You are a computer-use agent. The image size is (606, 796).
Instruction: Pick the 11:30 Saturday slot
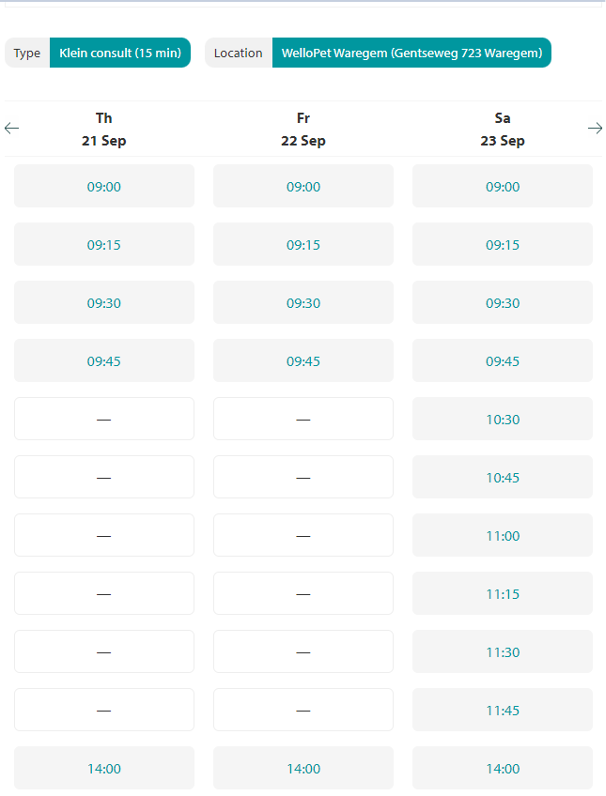(x=502, y=652)
